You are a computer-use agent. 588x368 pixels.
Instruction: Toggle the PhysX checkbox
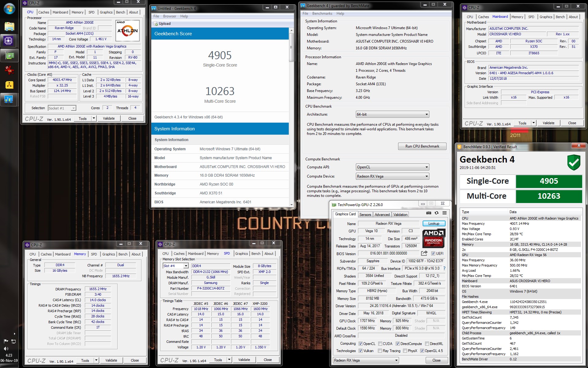pyautogui.click(x=405, y=351)
